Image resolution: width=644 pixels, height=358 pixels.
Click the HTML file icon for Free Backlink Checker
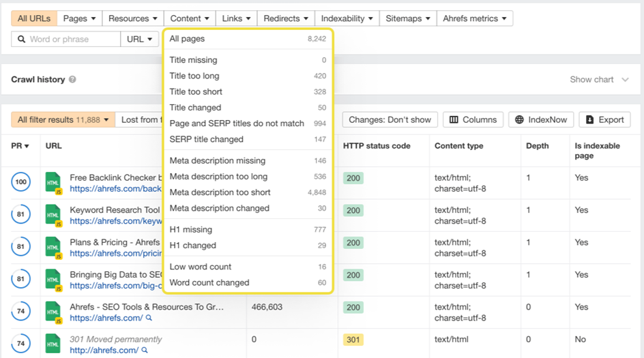point(53,183)
